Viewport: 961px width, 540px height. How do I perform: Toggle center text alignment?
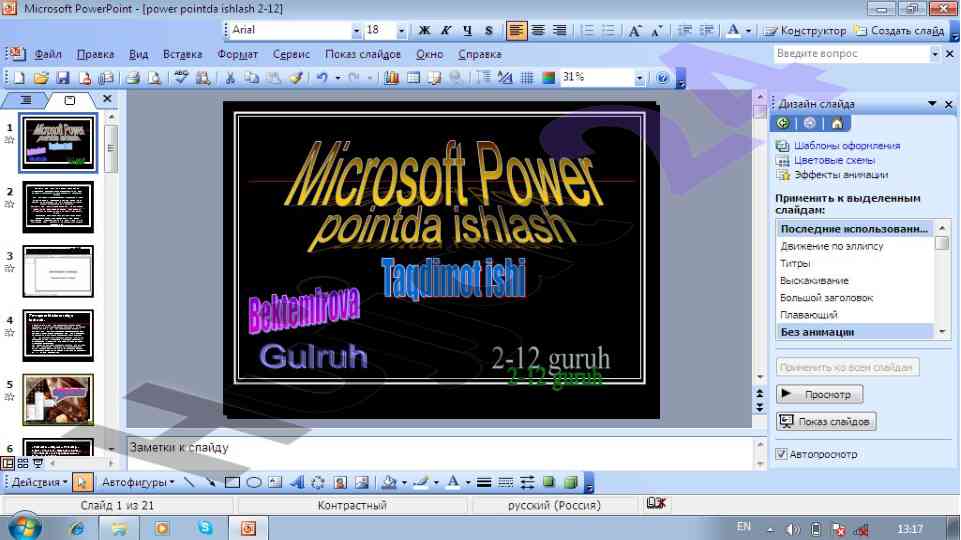coord(538,31)
